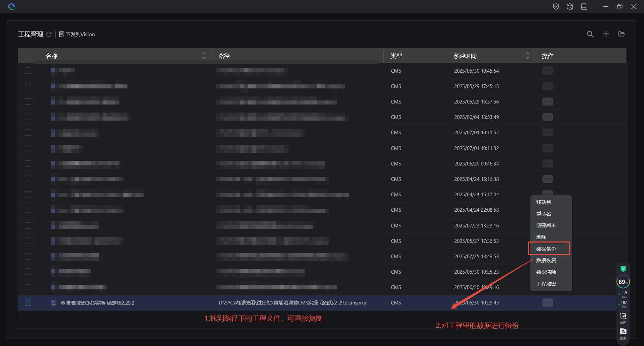Toggle the panel layout icon in title bar
644x346 pixels.
click(x=584, y=7)
